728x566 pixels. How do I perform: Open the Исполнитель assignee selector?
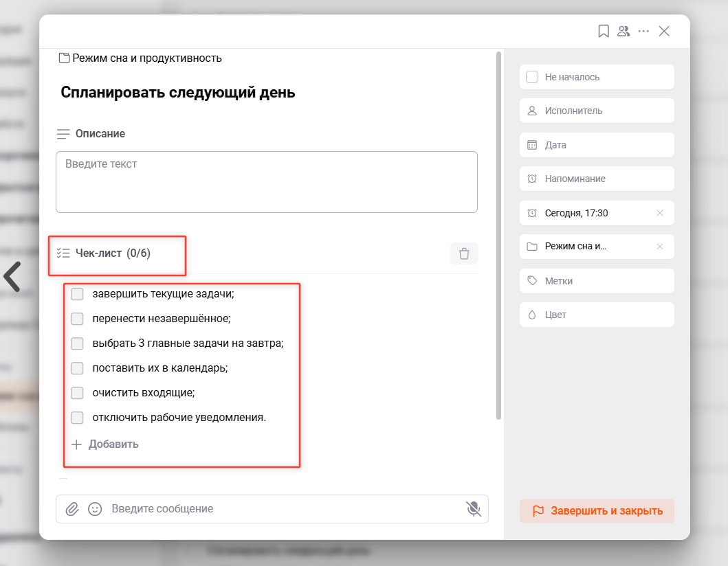597,111
